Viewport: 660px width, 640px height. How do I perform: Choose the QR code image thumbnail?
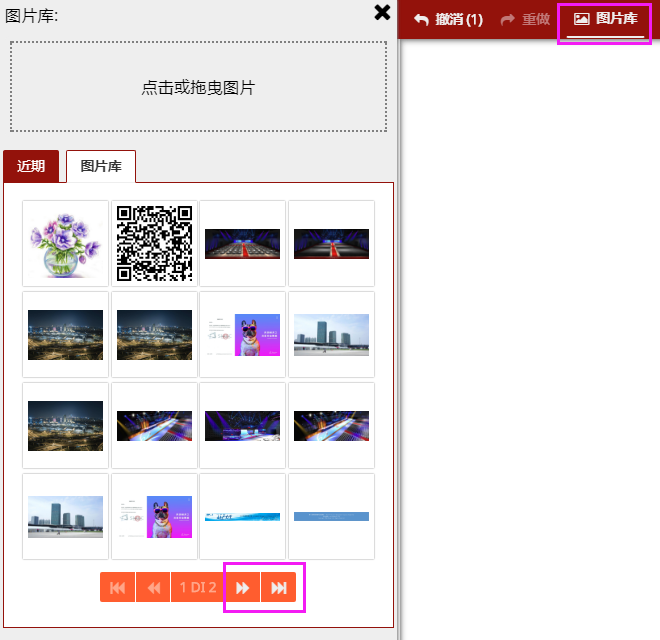click(x=154, y=243)
